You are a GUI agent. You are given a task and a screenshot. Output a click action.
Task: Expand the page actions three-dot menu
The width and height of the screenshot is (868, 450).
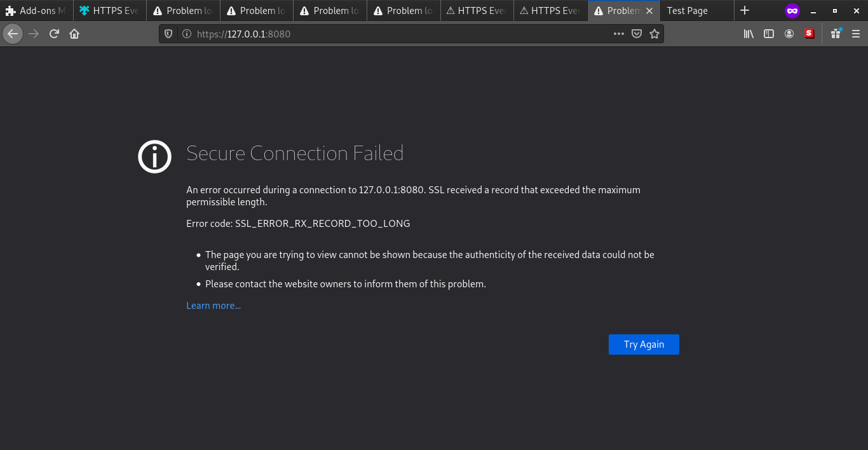618,34
